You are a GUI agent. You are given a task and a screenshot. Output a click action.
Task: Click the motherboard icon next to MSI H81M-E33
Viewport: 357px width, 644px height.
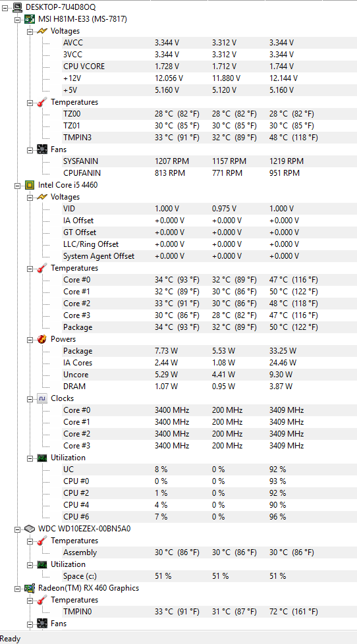[x=30, y=19]
